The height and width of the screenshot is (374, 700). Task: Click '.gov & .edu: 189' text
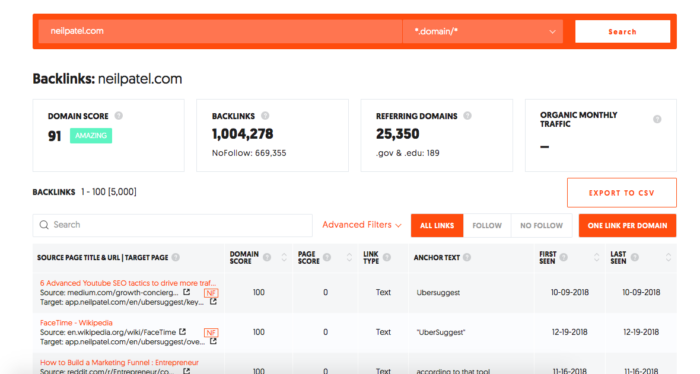(x=408, y=153)
